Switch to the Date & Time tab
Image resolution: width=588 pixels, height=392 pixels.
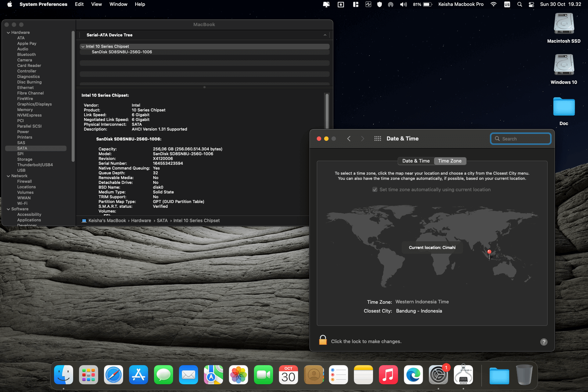(x=416, y=161)
